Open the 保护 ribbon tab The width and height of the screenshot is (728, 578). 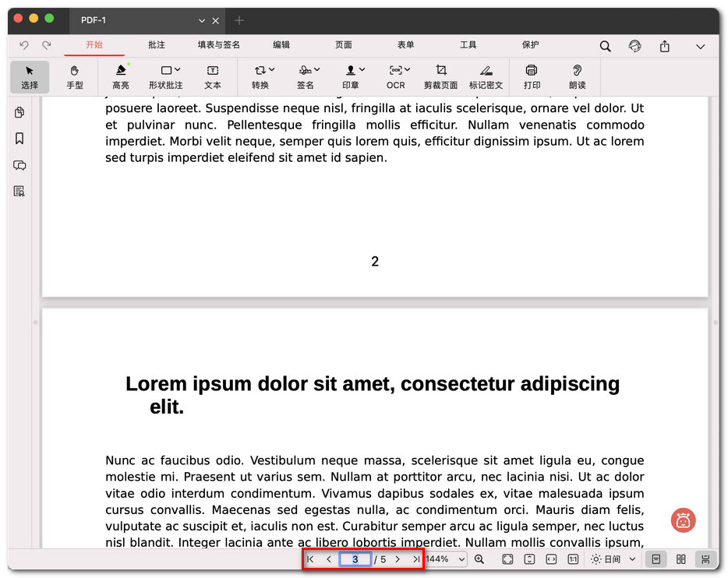point(530,45)
